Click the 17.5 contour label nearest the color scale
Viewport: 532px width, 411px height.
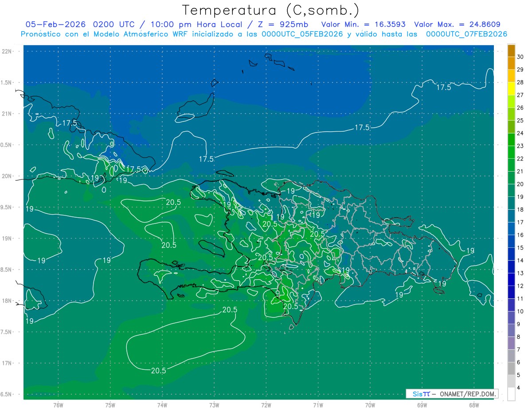443,87
